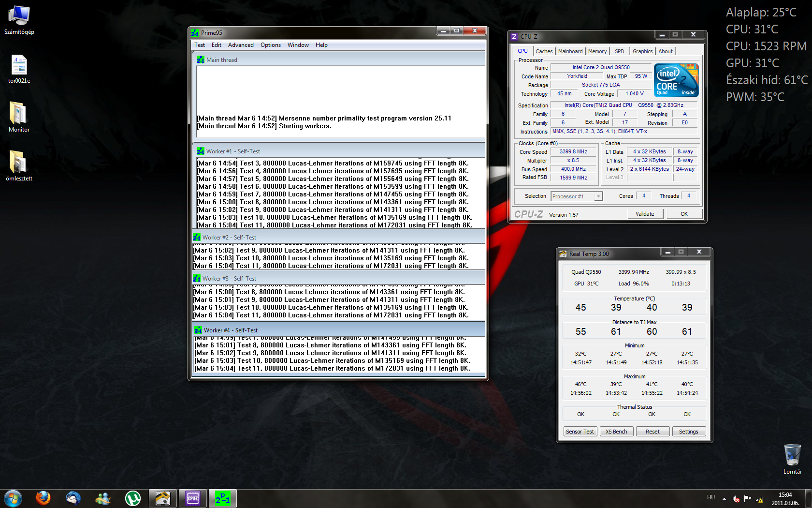
Task: Click the Level 2 cache 2 x 6144 KBytes field
Action: coord(650,169)
